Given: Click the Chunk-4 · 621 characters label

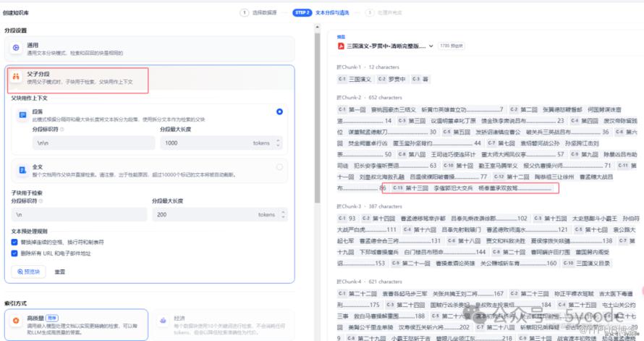Looking at the screenshot, I should pyautogui.click(x=370, y=282).
